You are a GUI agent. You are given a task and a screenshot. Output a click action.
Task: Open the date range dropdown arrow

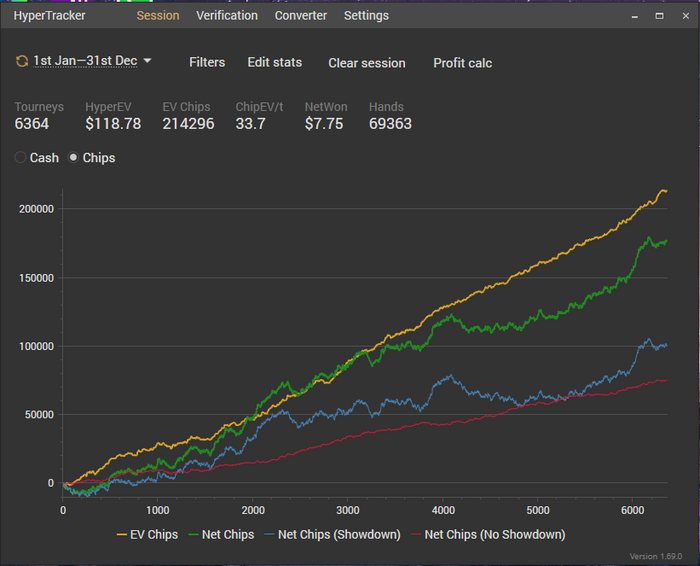pyautogui.click(x=147, y=60)
